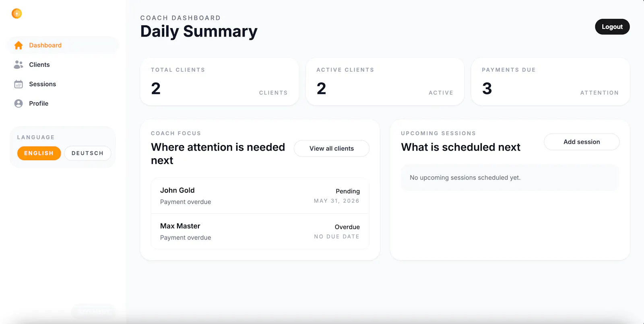The width and height of the screenshot is (644, 324).
Task: Open the Clients menu item
Action: 63,64
